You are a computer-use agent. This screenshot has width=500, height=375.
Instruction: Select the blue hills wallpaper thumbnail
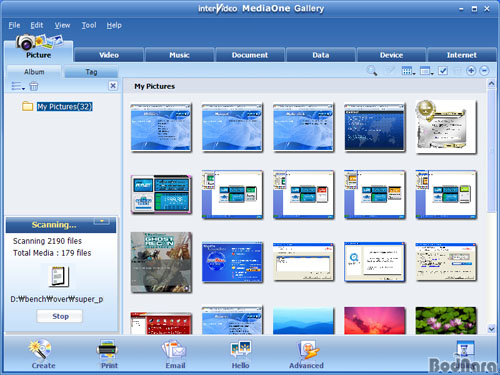pyautogui.click(x=303, y=321)
